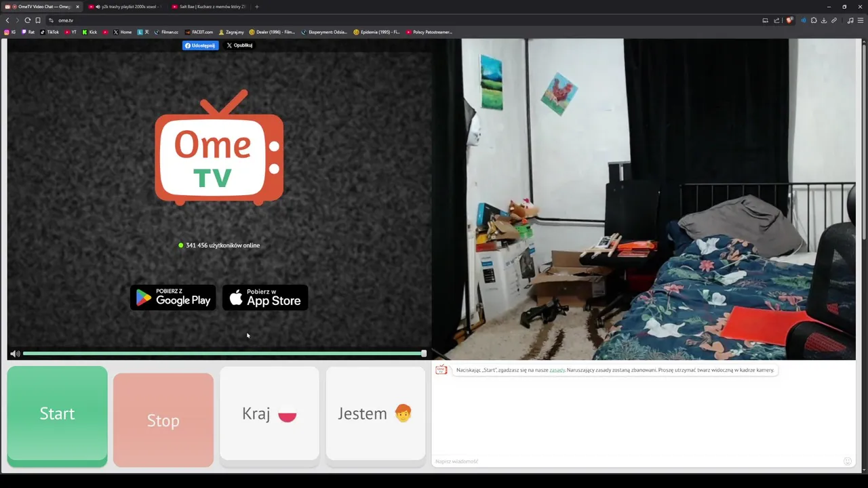Click the X Opublikuj button
The image size is (868, 488).
click(x=239, y=45)
